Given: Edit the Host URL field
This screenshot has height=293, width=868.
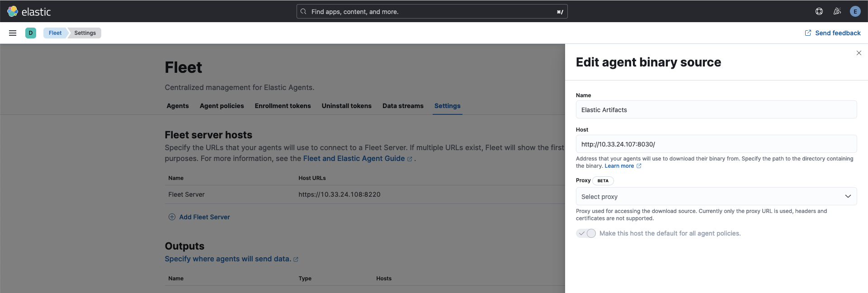Looking at the screenshot, I should click(x=716, y=144).
